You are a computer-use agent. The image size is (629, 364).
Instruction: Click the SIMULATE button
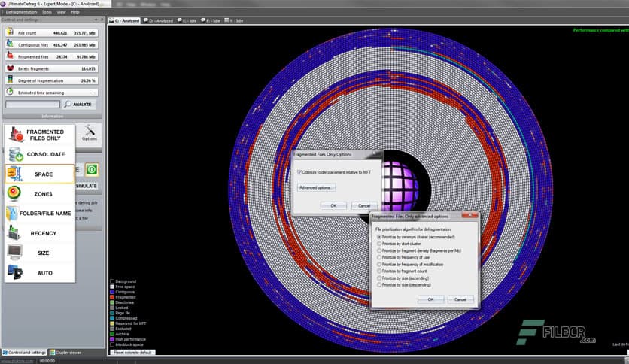pyautogui.click(x=87, y=186)
